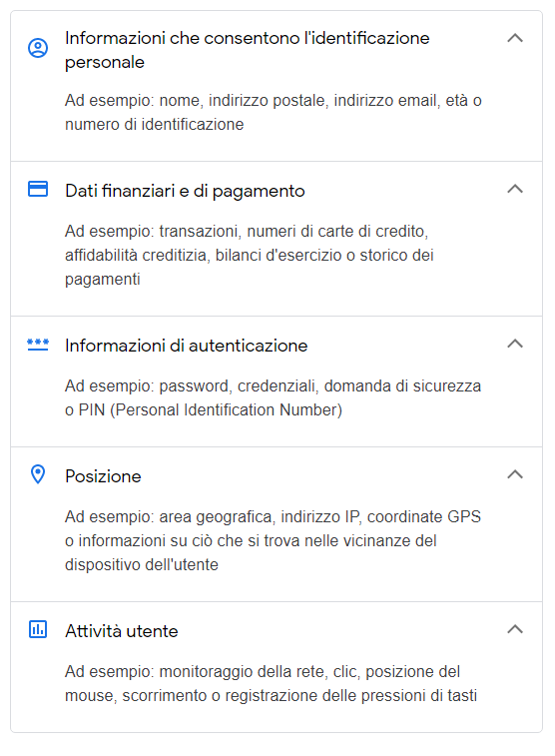This screenshot has height=756, width=555.
Task: Click the description mentioning numeri di carte di credito
Action: tap(250, 255)
